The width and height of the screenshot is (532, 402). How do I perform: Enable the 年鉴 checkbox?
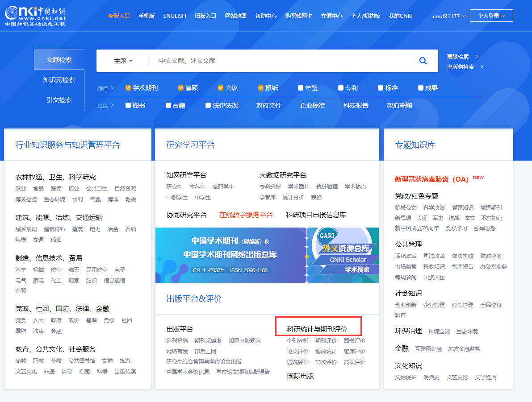[x=301, y=88]
